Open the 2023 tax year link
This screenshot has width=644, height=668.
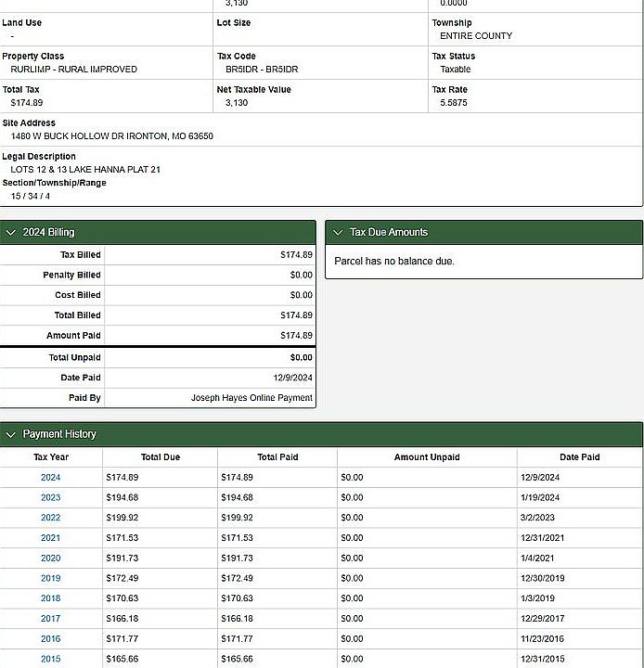[50, 498]
